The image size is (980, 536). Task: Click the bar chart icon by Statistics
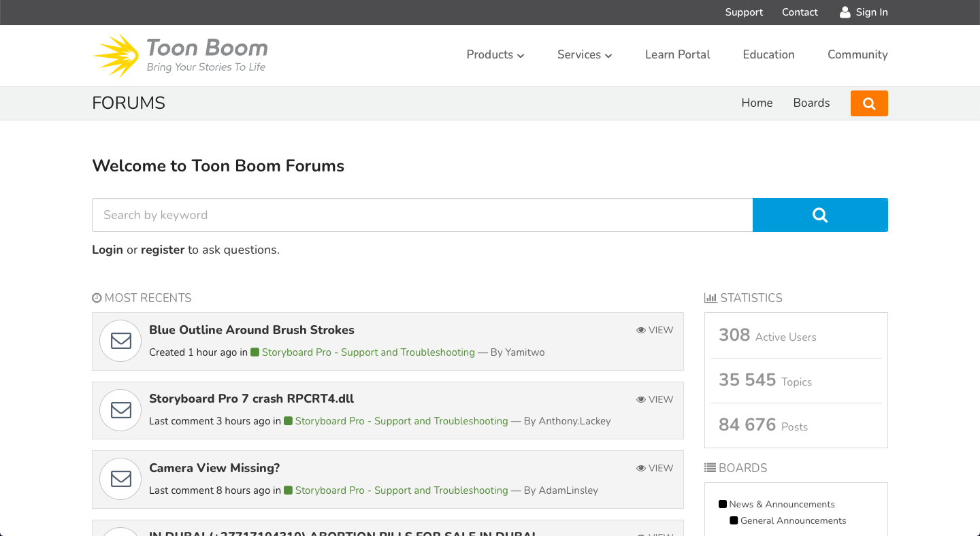[710, 298]
